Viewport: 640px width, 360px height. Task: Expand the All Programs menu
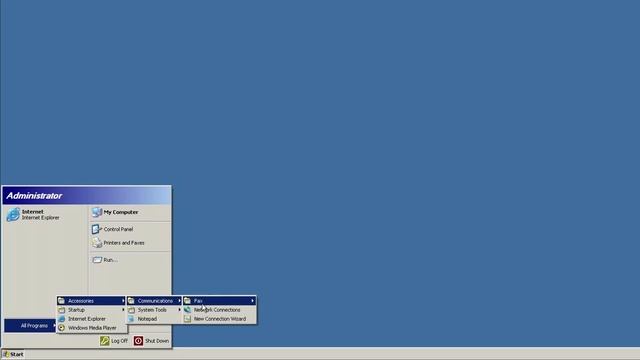(30, 326)
